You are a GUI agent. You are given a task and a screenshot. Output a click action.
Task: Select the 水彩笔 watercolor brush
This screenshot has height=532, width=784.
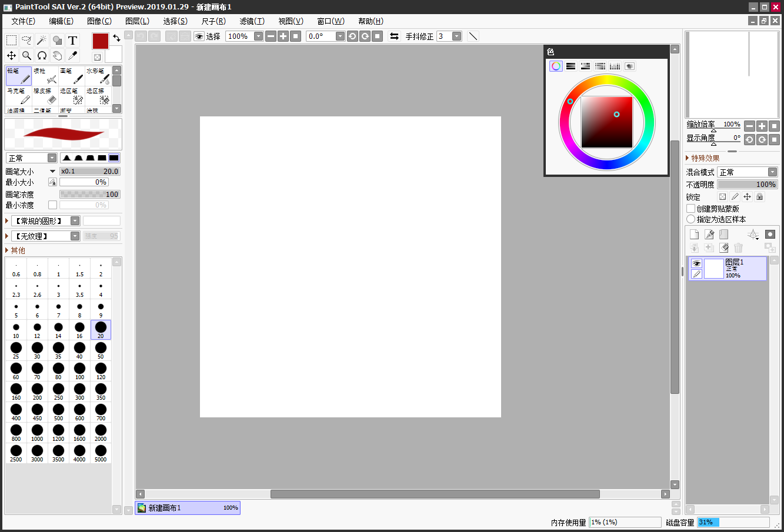[98, 76]
